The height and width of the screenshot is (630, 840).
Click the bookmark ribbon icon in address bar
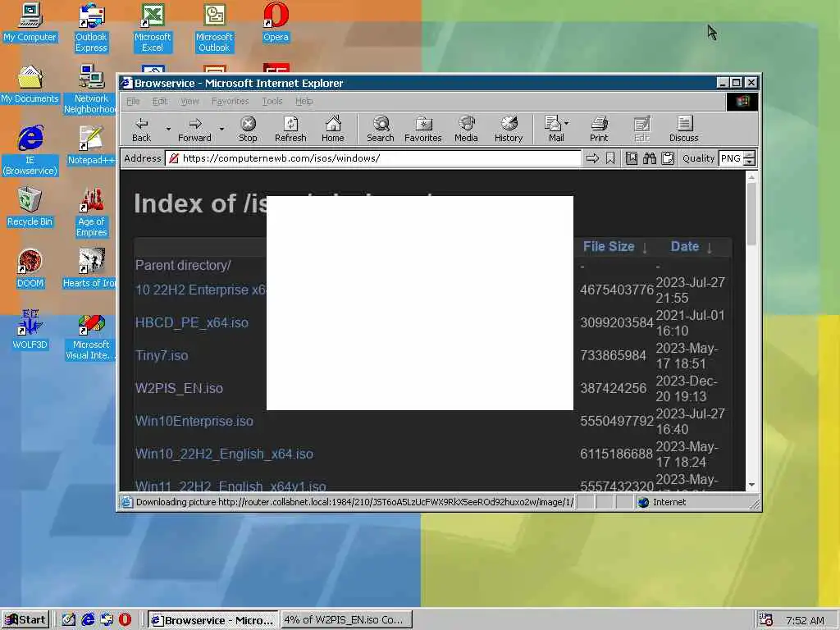coord(610,158)
